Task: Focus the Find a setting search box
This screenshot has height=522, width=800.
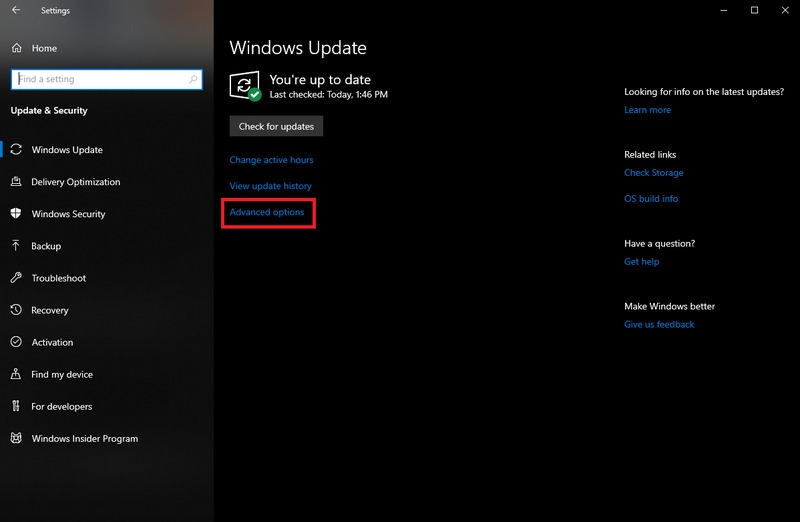Action: click(x=100, y=79)
